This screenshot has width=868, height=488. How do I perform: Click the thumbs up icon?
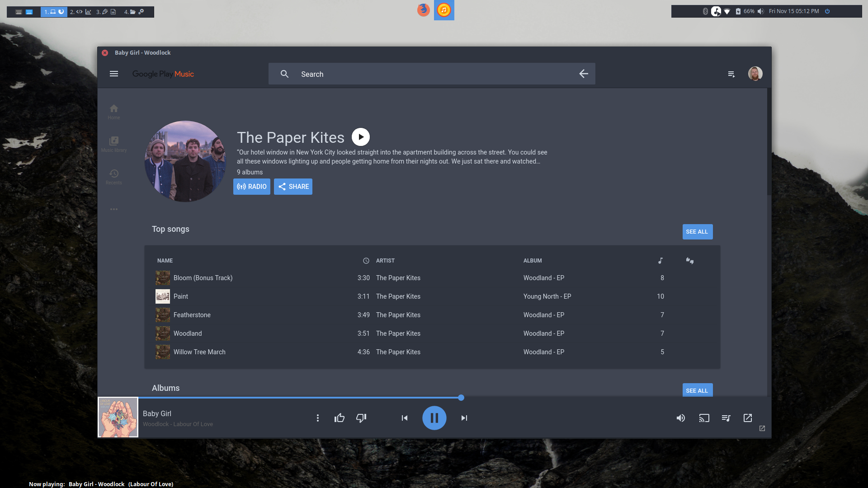(x=340, y=418)
